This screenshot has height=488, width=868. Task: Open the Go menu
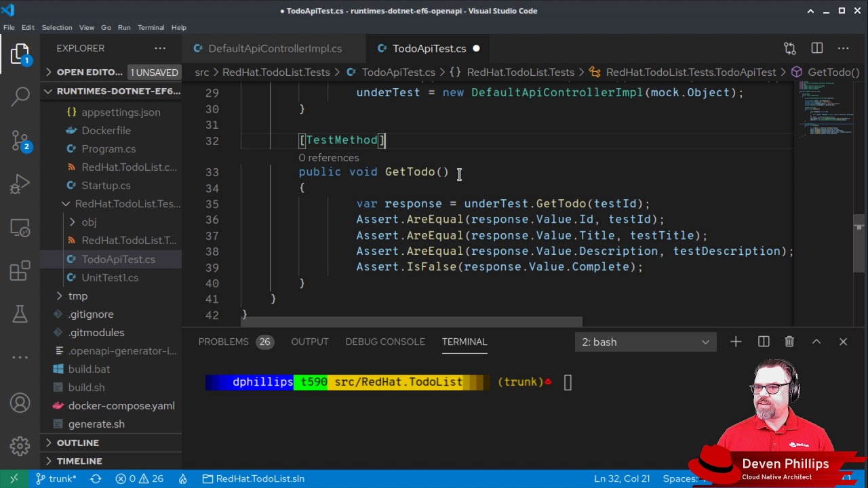(106, 27)
